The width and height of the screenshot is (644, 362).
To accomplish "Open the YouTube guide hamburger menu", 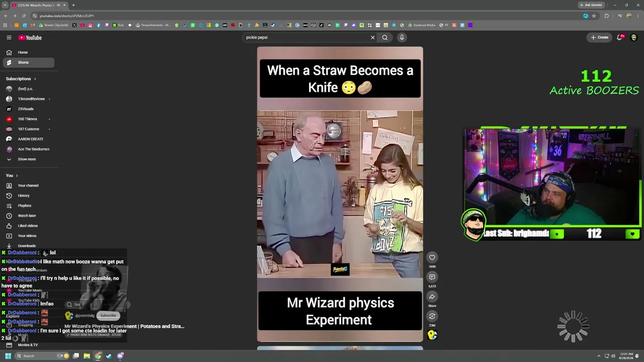I will coord(9,38).
